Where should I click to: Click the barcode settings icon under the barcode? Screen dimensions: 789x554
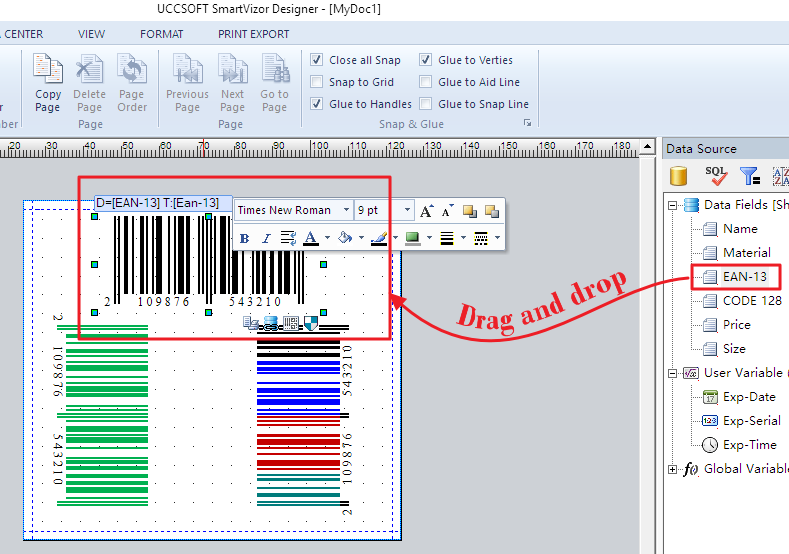coord(291,323)
